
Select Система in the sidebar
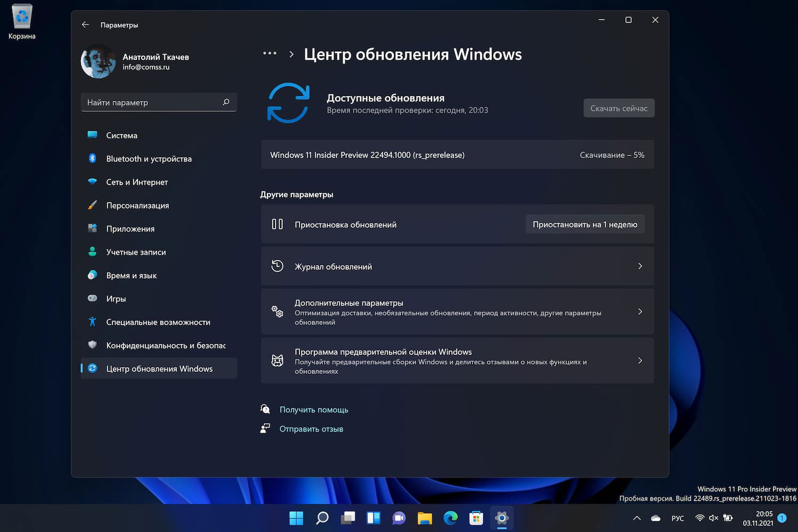(122, 135)
